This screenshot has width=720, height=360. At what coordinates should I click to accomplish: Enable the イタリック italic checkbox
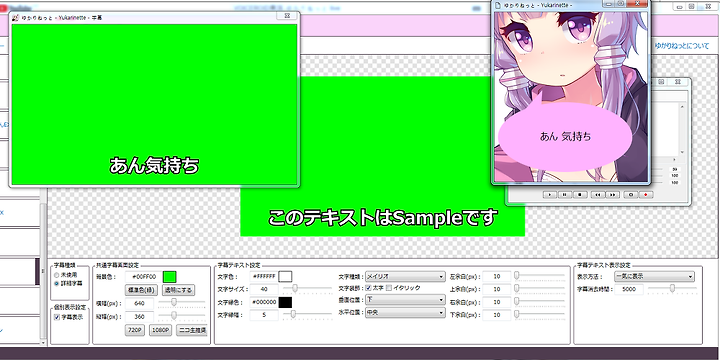tap(389, 288)
